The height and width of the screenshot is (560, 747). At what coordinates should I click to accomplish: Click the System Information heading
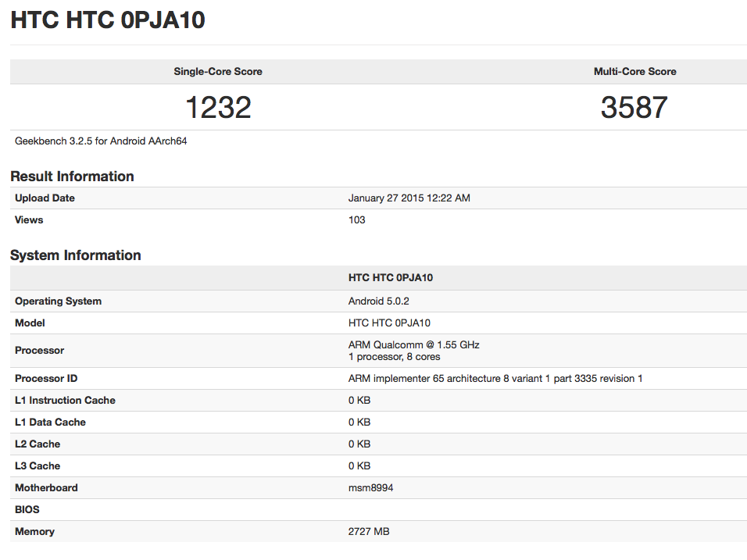(x=75, y=255)
